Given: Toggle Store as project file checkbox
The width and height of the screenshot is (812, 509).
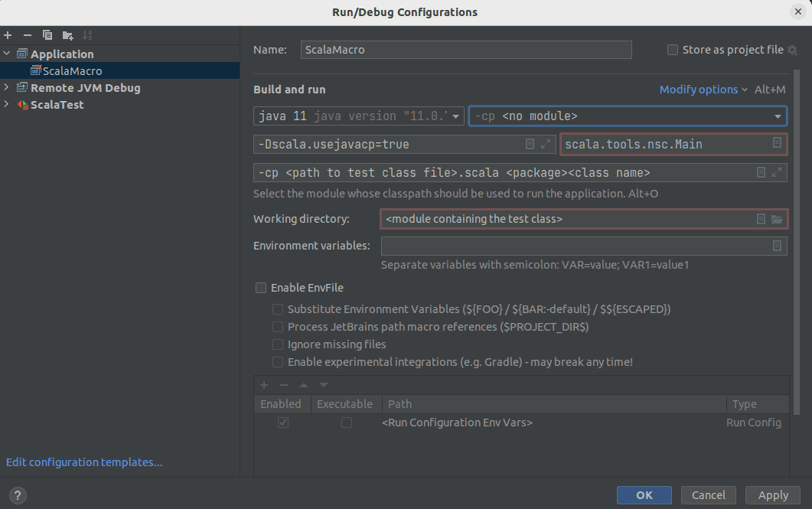Looking at the screenshot, I should click(672, 50).
